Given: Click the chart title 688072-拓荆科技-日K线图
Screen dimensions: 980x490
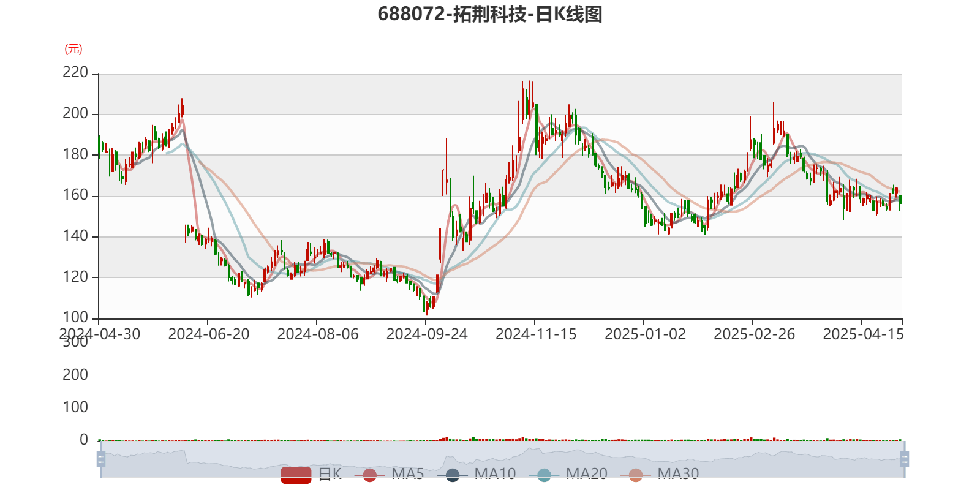Looking at the screenshot, I should coord(490,14).
